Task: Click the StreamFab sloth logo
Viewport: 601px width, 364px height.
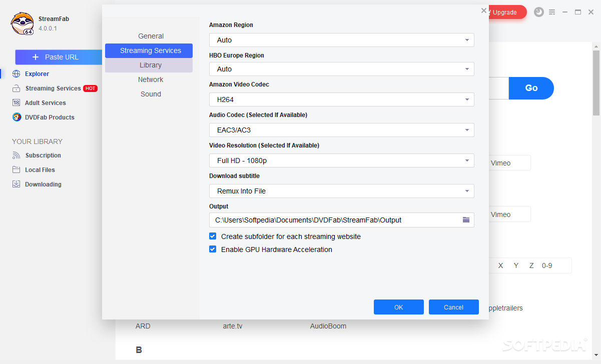Action: click(x=23, y=23)
